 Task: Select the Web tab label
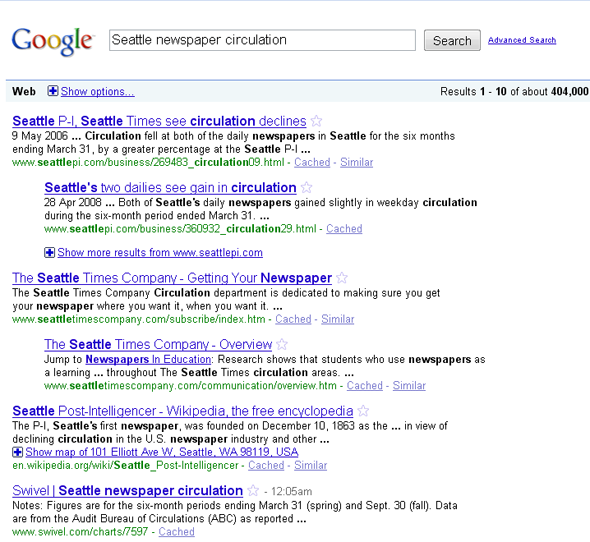24,91
